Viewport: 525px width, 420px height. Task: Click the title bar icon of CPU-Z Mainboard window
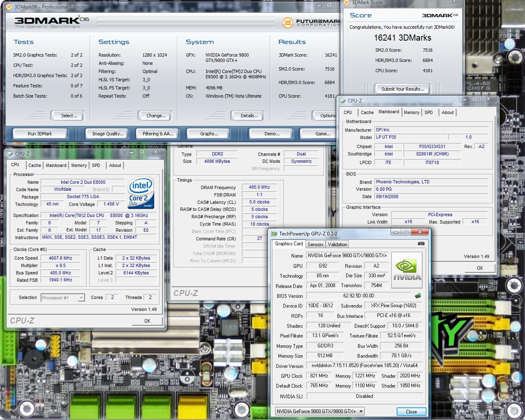[342, 100]
